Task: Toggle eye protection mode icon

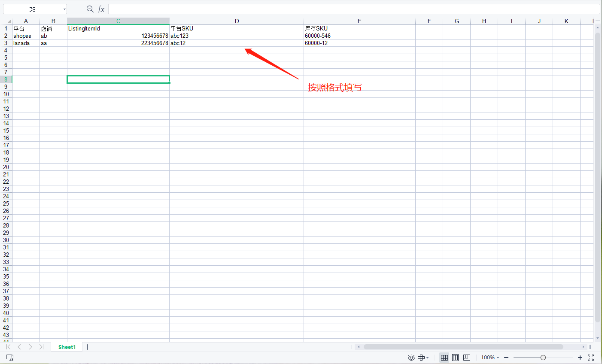Action: (x=411, y=358)
